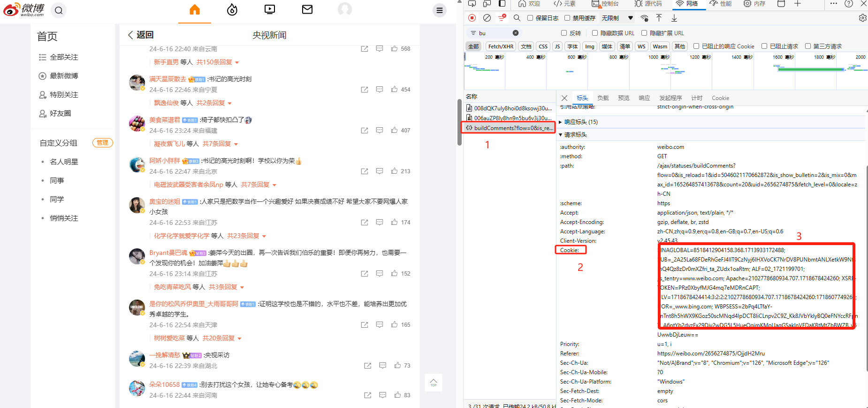Screen dimensions: 868x408
Task: Switch to the 预览 tab
Action: tap(624, 98)
